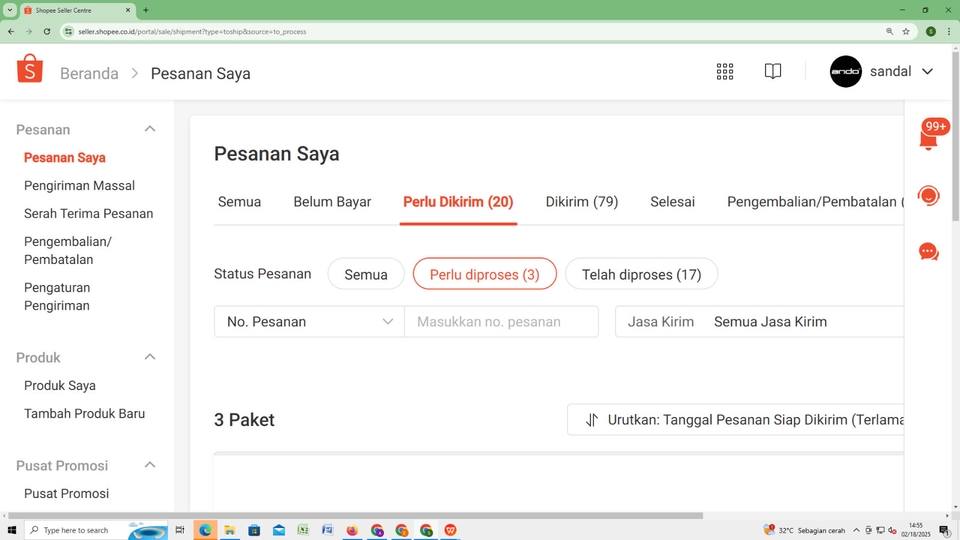
Task: Open a new browser tab
Action: coord(146,10)
